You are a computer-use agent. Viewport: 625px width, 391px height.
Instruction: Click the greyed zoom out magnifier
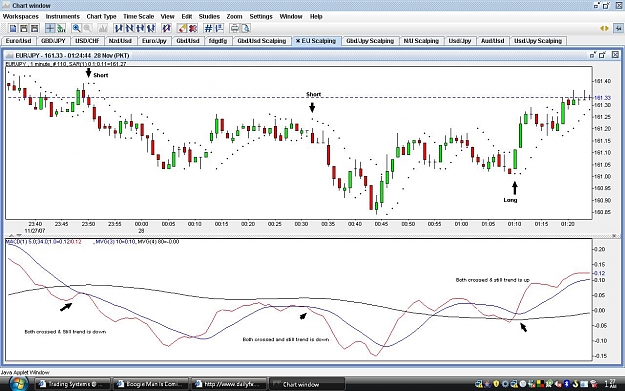87,28
